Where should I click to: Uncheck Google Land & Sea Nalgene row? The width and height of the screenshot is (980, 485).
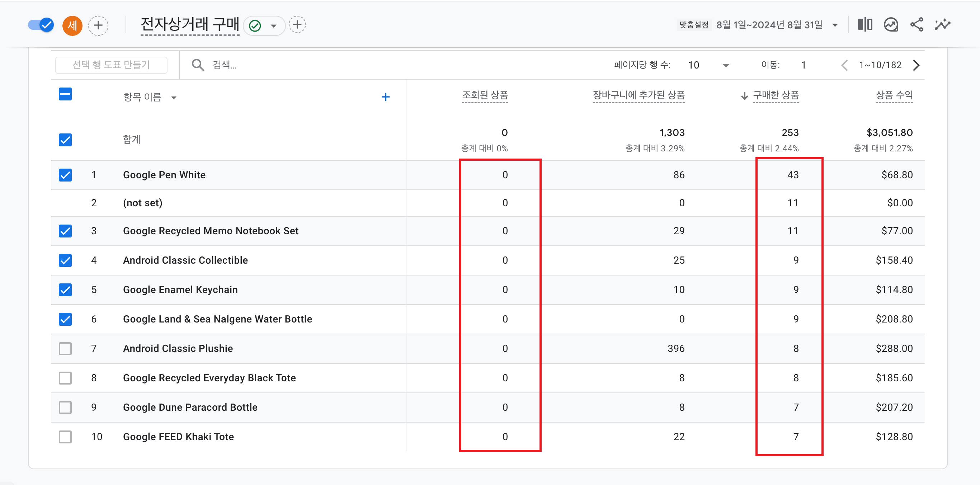tap(65, 319)
